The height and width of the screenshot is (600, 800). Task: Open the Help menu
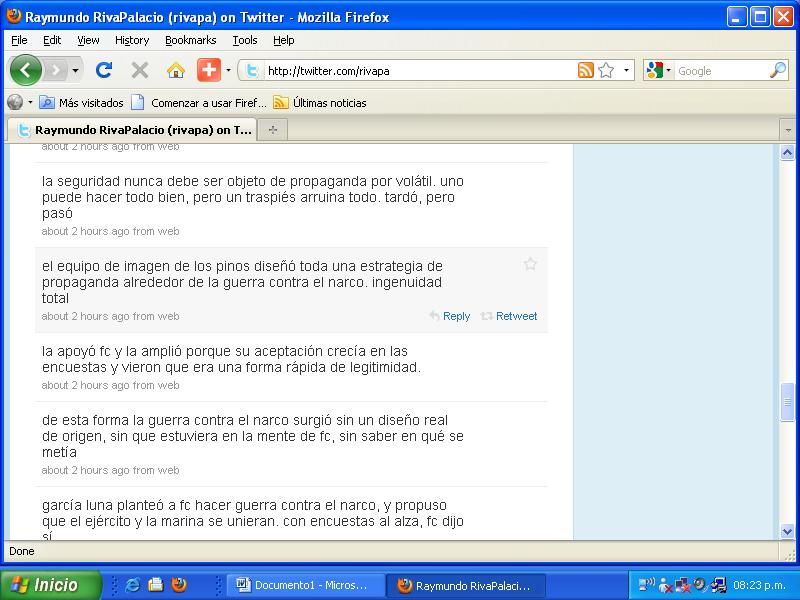284,40
